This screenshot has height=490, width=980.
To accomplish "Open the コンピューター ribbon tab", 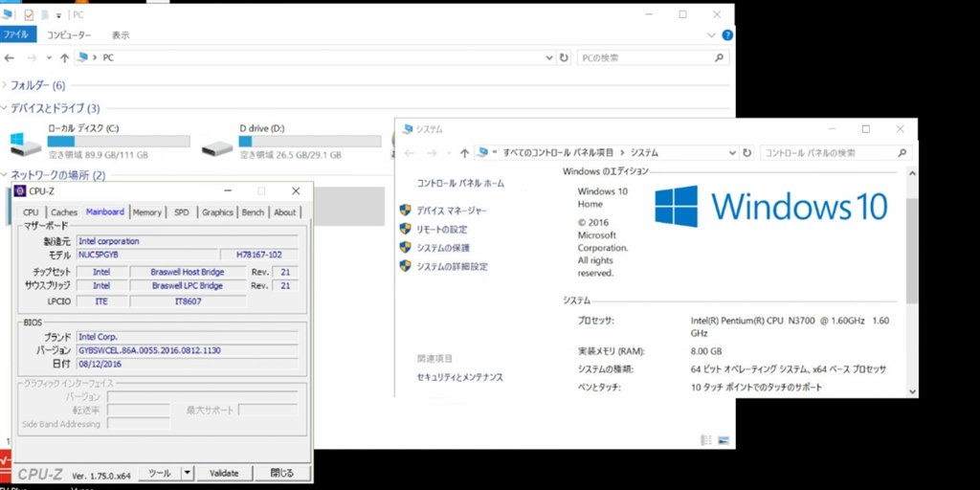I will coord(69,35).
